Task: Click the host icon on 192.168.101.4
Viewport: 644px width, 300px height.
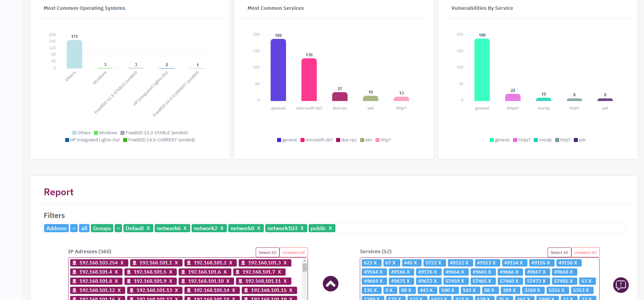Action: pyautogui.click(x=75, y=272)
